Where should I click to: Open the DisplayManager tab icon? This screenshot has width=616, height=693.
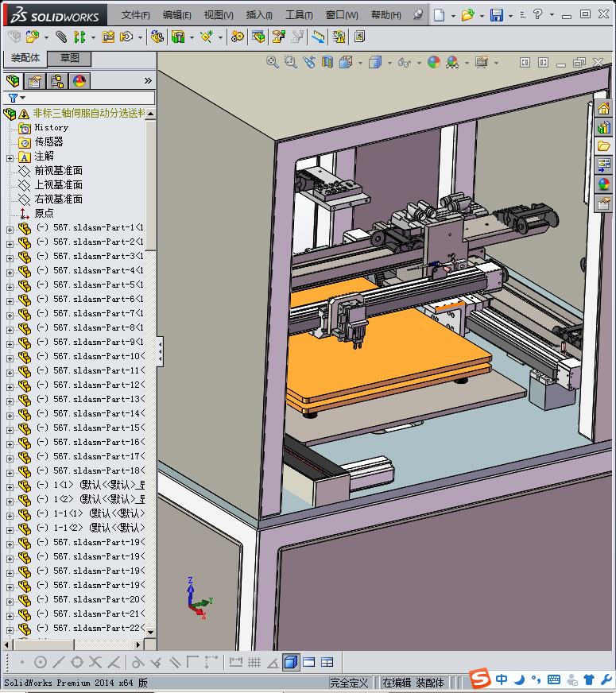pos(79,81)
